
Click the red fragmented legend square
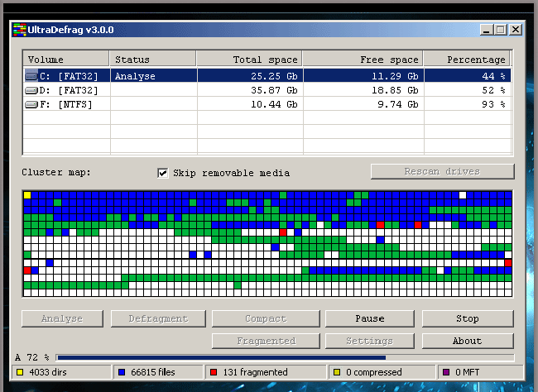pos(214,372)
